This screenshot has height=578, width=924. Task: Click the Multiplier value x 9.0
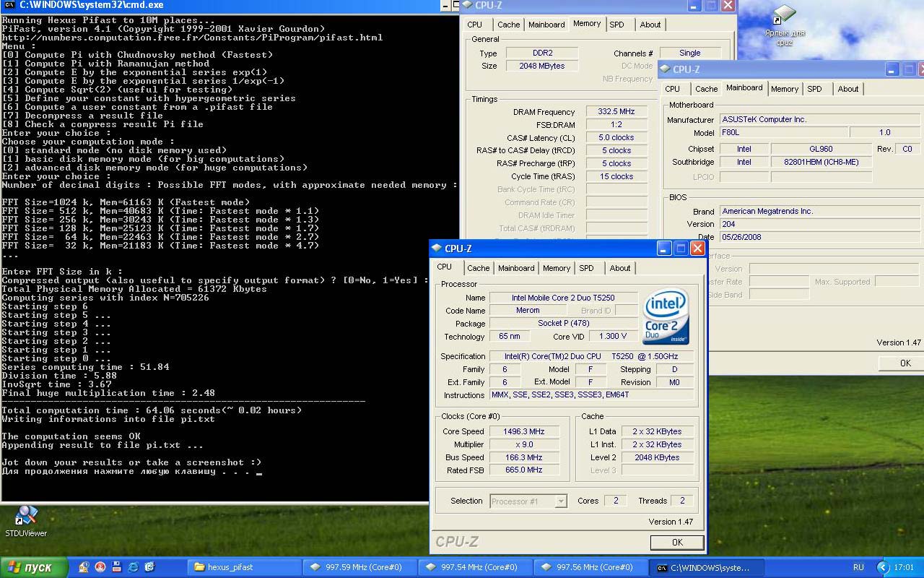pos(523,444)
